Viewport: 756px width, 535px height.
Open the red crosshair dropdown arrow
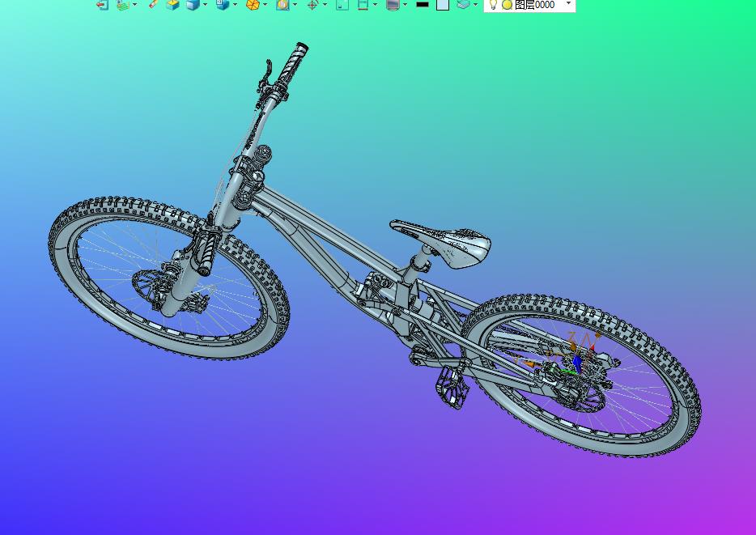(x=325, y=4)
